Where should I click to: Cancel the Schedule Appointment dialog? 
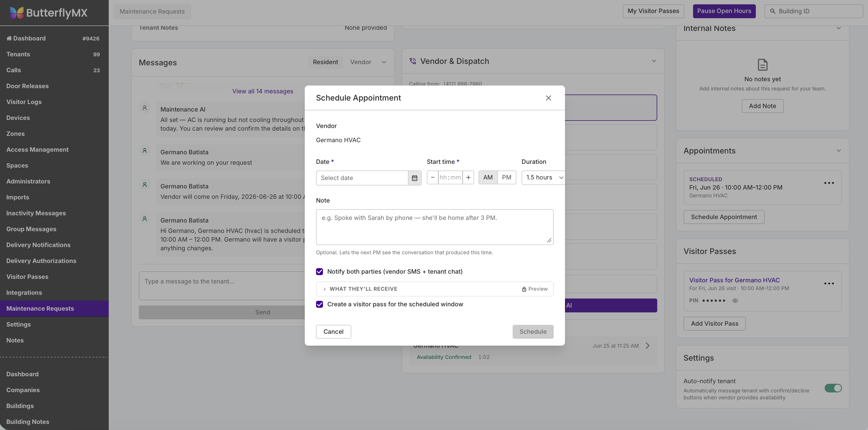click(x=333, y=332)
